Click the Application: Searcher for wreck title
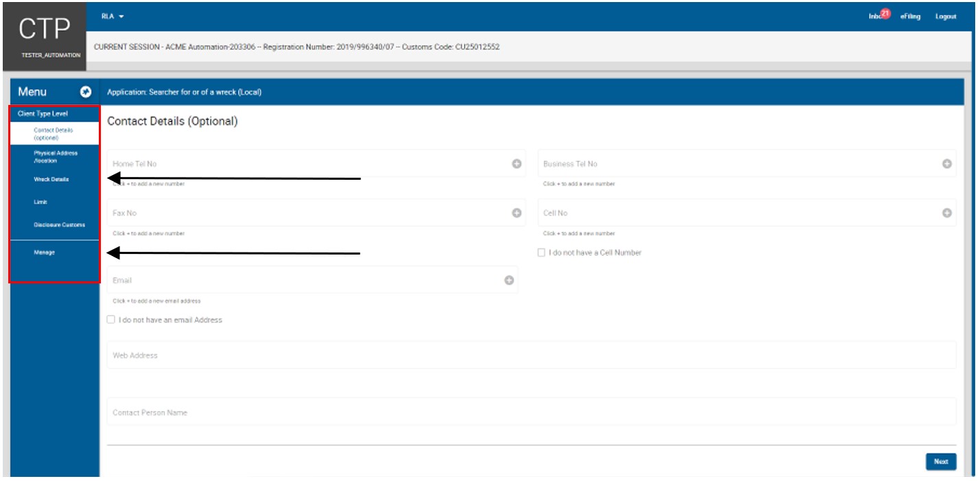This screenshot has width=980, height=481. [x=184, y=92]
